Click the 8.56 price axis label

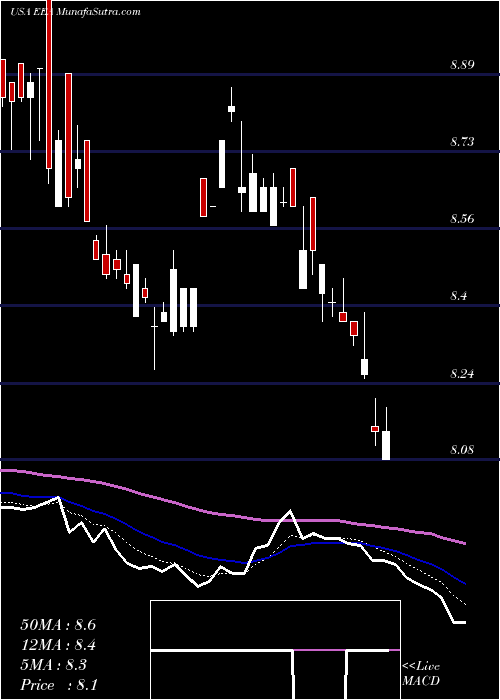pos(462,219)
